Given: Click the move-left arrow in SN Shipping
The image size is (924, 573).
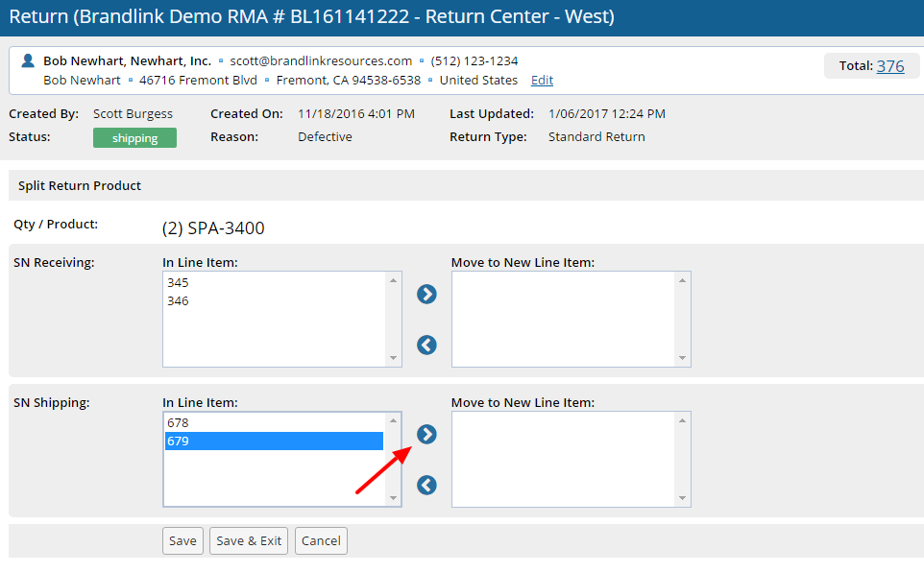Looking at the screenshot, I should click(x=426, y=486).
